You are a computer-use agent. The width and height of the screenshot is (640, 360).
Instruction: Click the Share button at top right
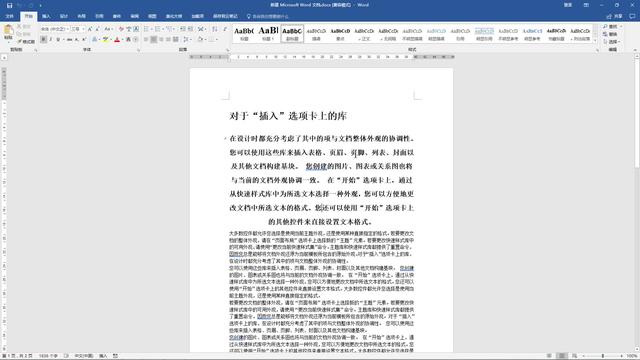[x=615, y=16]
